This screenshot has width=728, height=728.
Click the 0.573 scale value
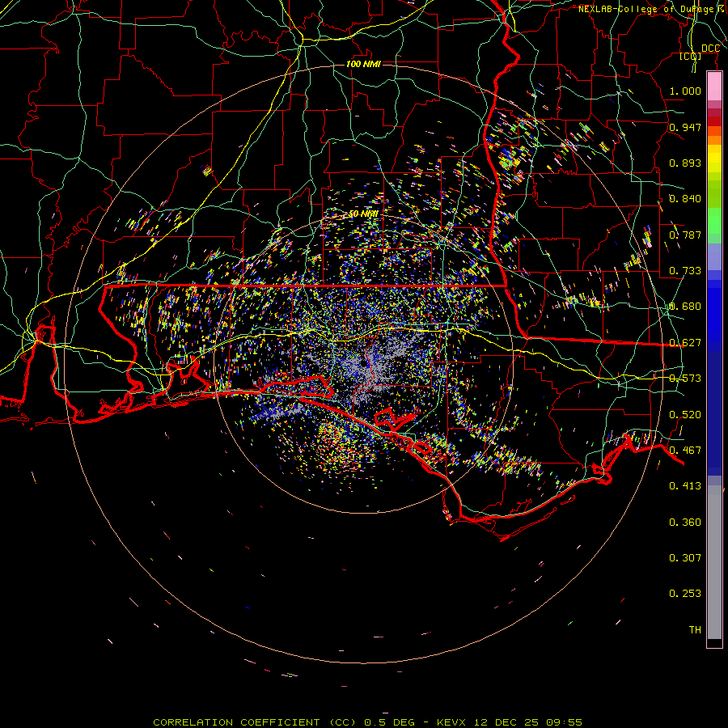coord(685,379)
